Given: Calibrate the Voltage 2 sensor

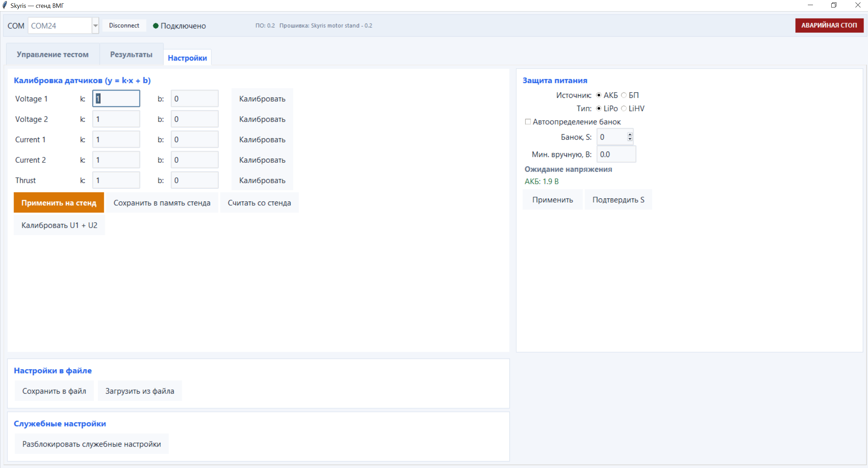Looking at the screenshot, I should (262, 119).
